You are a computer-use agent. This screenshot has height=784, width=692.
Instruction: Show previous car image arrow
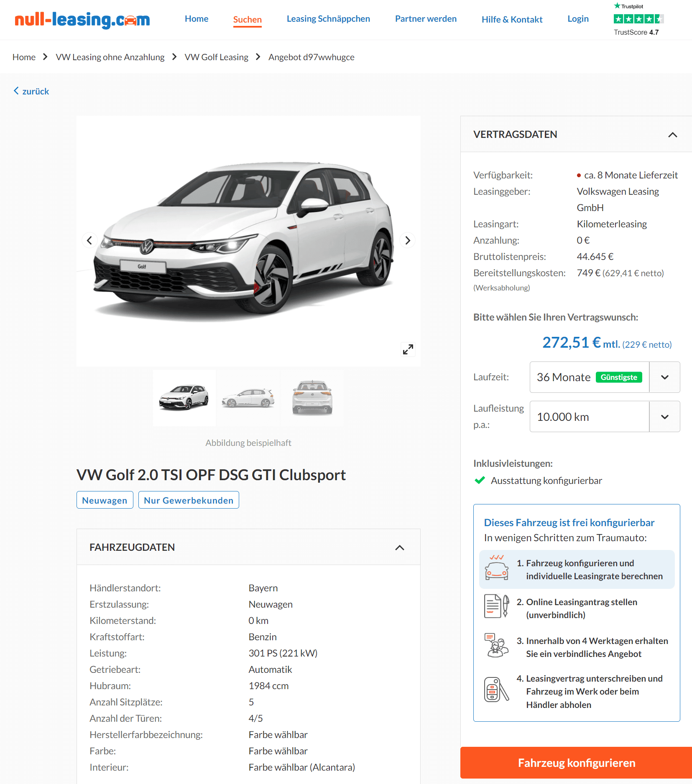coord(89,240)
